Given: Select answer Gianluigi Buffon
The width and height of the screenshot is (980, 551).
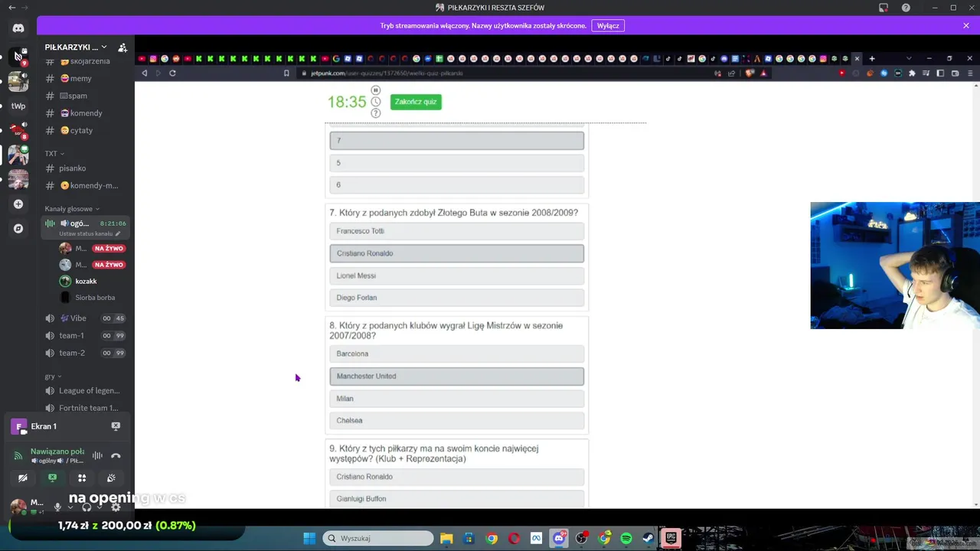Looking at the screenshot, I should pos(457,499).
